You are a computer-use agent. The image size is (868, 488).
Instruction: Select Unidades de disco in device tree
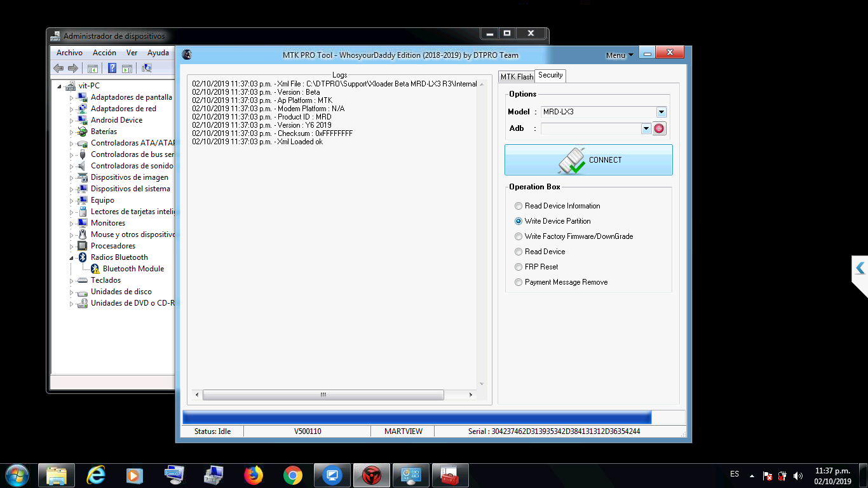[x=121, y=292]
